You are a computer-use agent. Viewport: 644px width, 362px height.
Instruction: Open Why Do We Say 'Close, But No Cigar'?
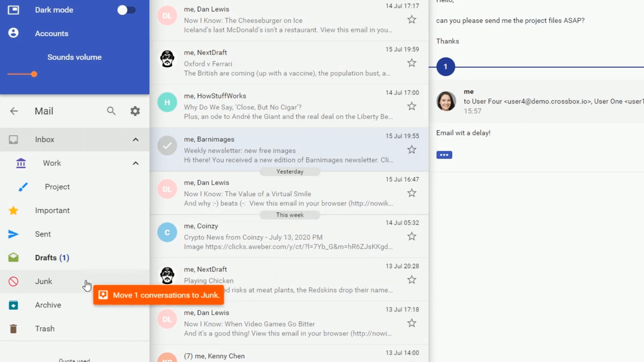tap(289, 106)
